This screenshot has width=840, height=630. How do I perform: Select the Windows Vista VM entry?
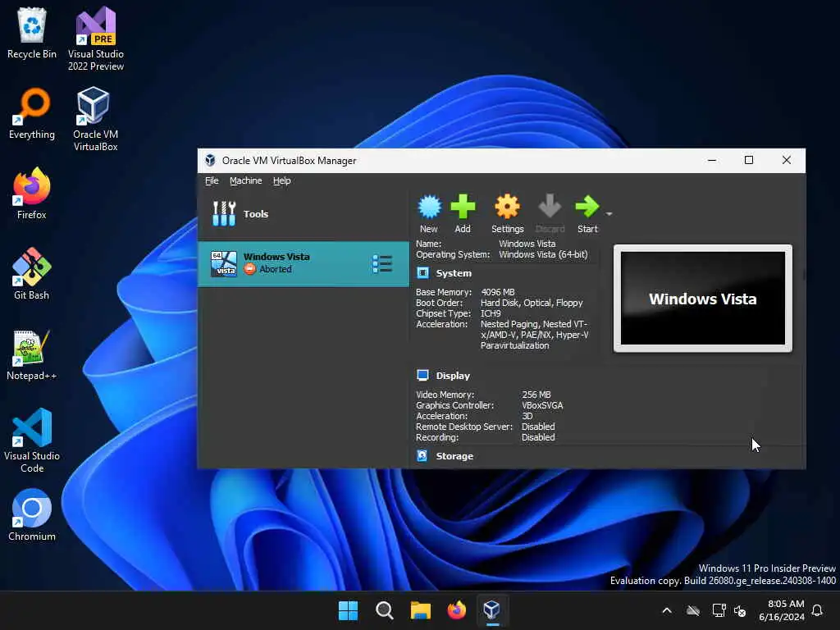(304, 264)
